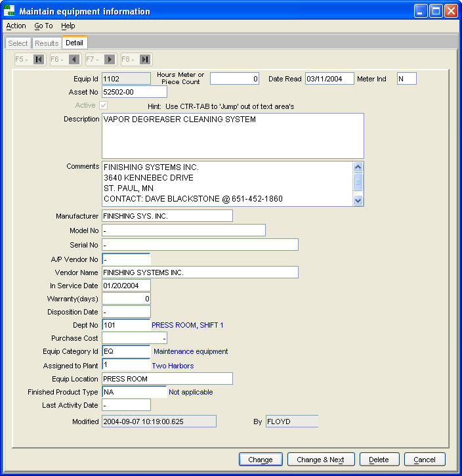Switch to the Detail tab
462x476 pixels.
click(74, 43)
